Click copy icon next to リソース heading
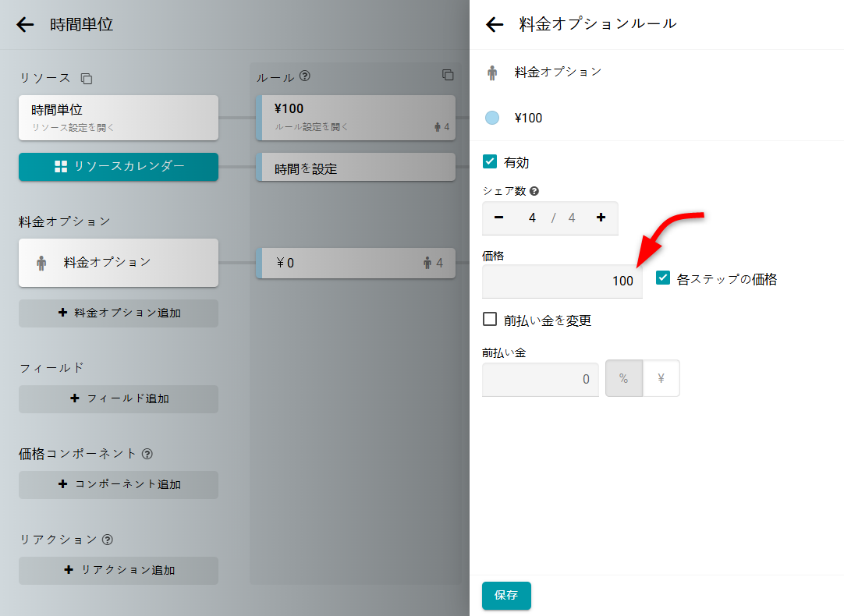Viewport: 844px width, 616px height. 87,78
